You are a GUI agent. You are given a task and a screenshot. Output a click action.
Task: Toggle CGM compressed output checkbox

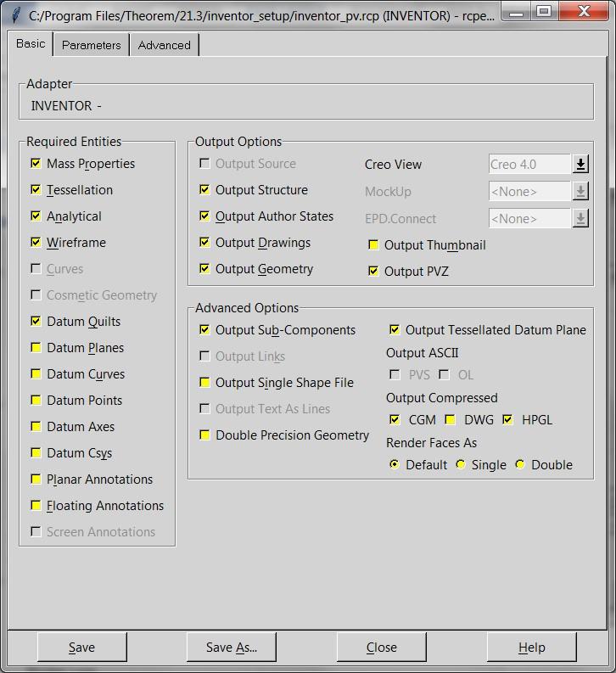395,419
